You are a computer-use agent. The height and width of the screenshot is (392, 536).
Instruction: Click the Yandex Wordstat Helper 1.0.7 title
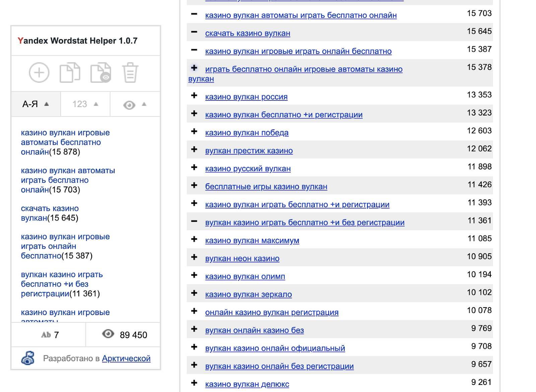pos(77,41)
